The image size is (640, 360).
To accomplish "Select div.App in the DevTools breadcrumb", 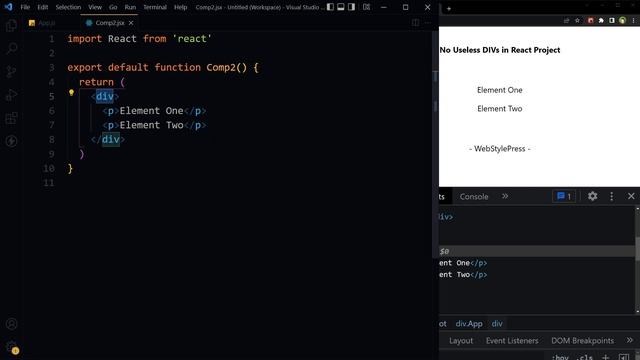I will (x=469, y=324).
